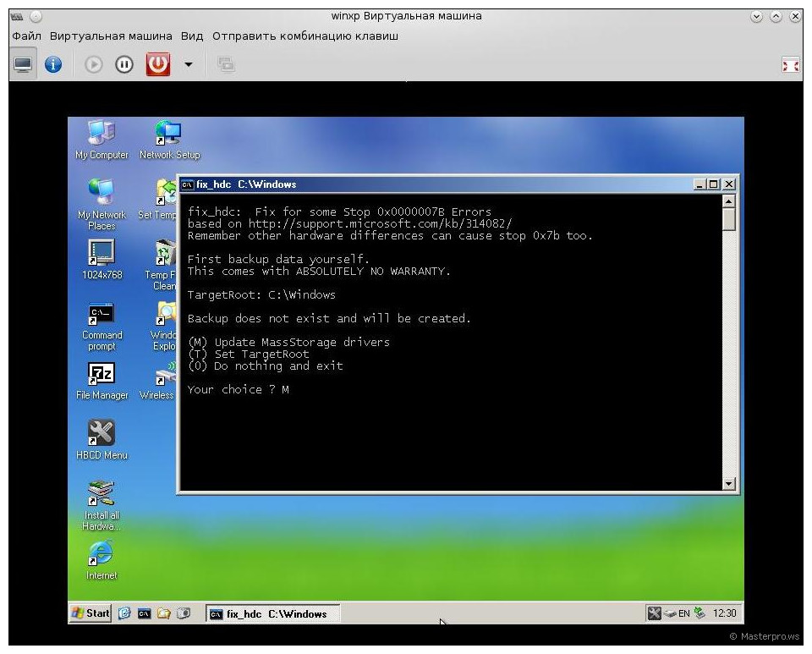Pause the virtual machine

124,64
